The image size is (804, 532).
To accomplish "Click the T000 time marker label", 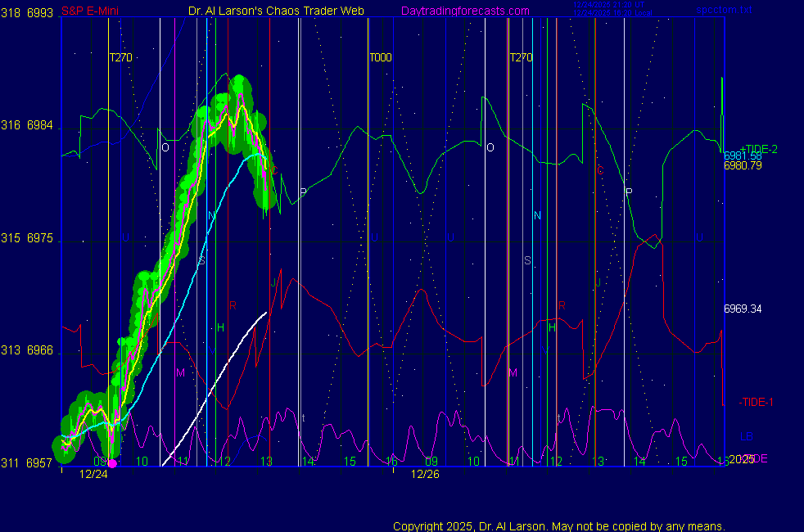I will click(x=381, y=58).
